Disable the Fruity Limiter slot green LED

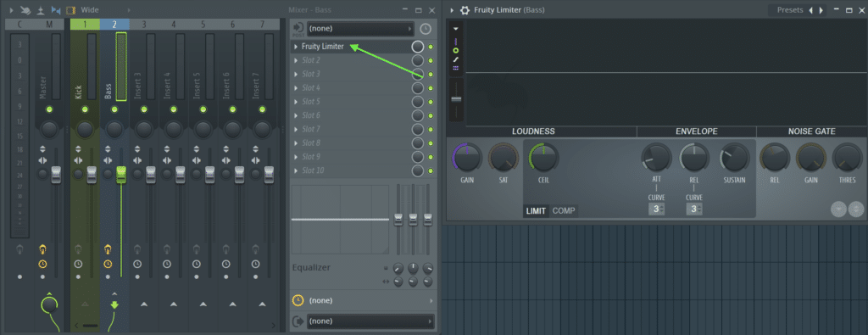coord(431,47)
